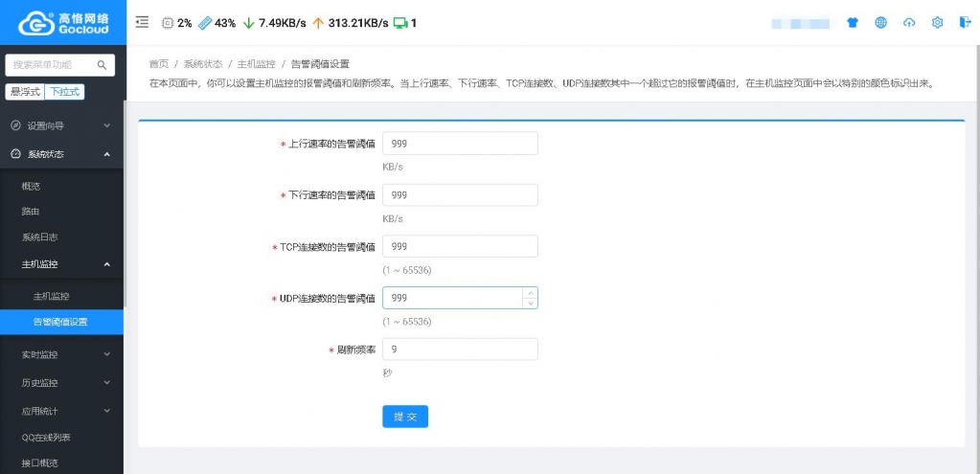The height and width of the screenshot is (474, 980).
Task: Collapse the sidebar with the menu fold icon
Action: click(143, 22)
